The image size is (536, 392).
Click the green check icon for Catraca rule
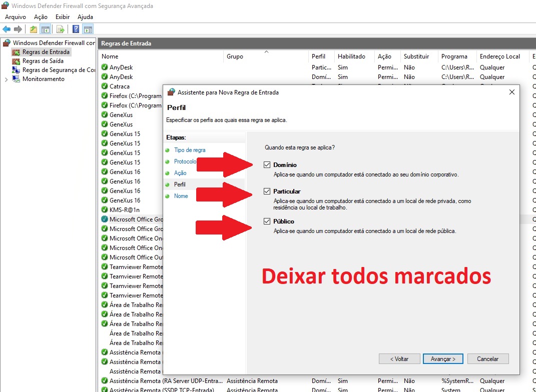(105, 86)
